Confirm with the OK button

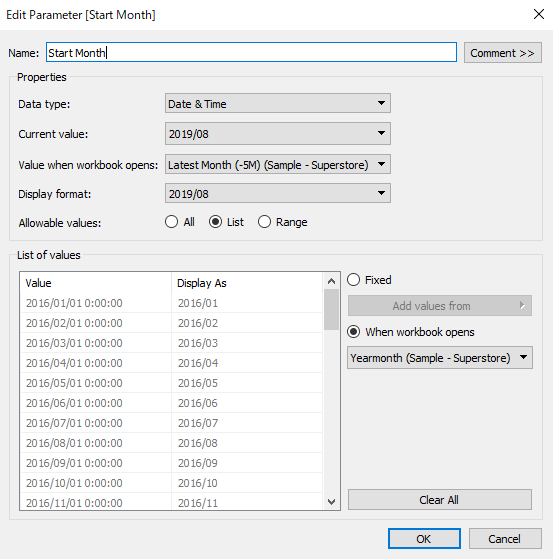(x=424, y=539)
